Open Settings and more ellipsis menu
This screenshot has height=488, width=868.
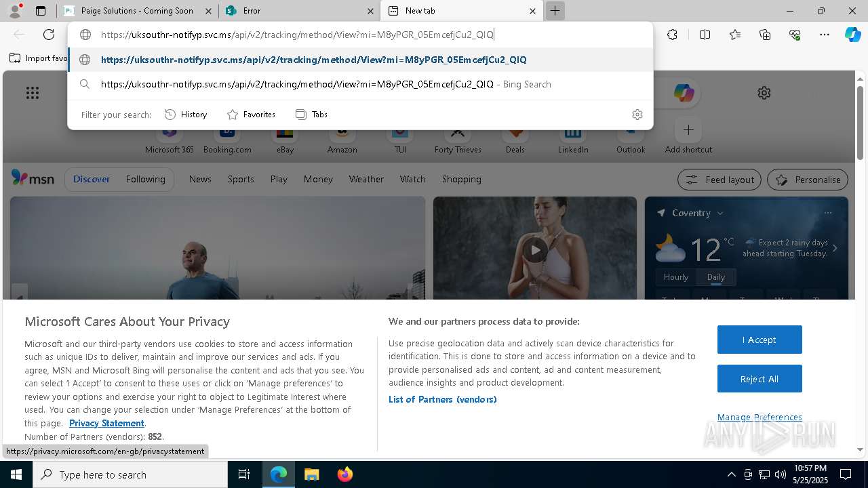pyautogui.click(x=825, y=35)
